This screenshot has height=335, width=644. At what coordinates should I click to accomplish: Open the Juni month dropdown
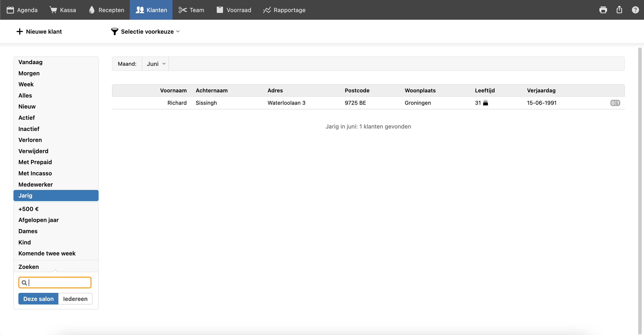tap(156, 64)
